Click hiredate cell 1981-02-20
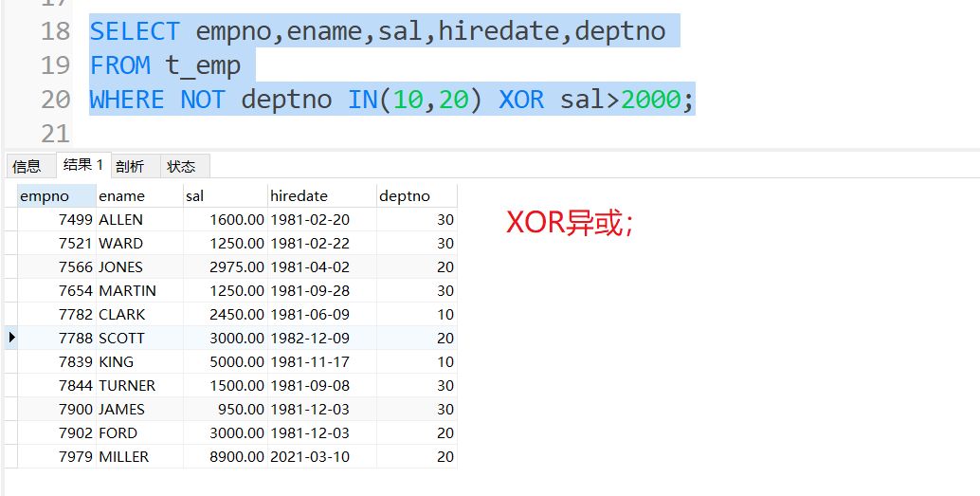 (322, 219)
